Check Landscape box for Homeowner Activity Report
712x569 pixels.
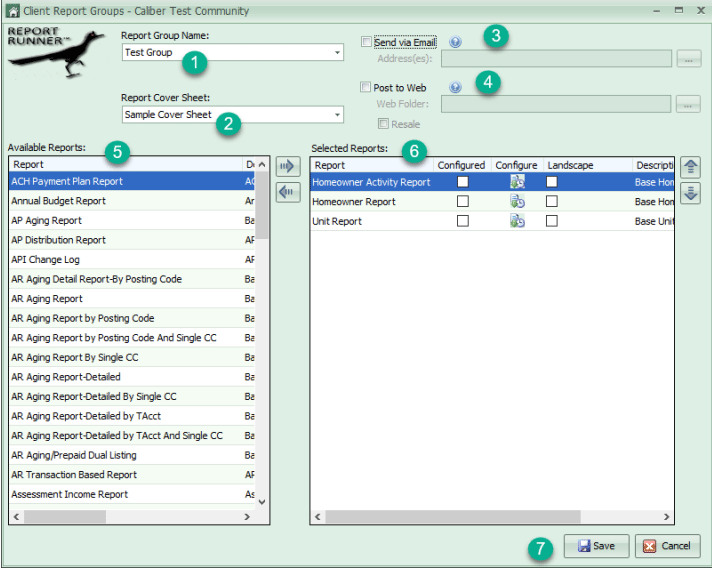552,182
